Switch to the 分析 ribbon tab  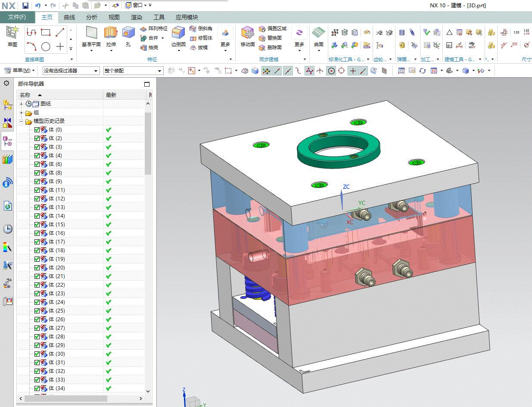click(92, 17)
